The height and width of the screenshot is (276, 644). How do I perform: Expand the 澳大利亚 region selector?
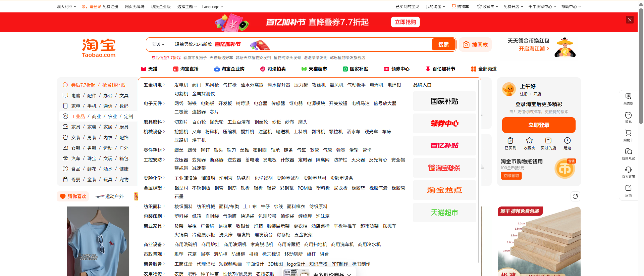click(66, 7)
